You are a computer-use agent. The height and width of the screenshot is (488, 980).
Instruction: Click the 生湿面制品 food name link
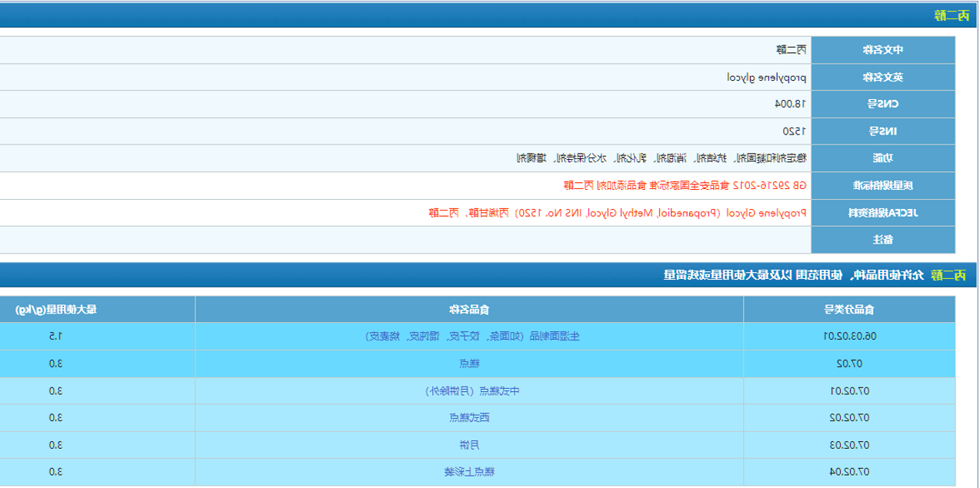[x=469, y=336]
